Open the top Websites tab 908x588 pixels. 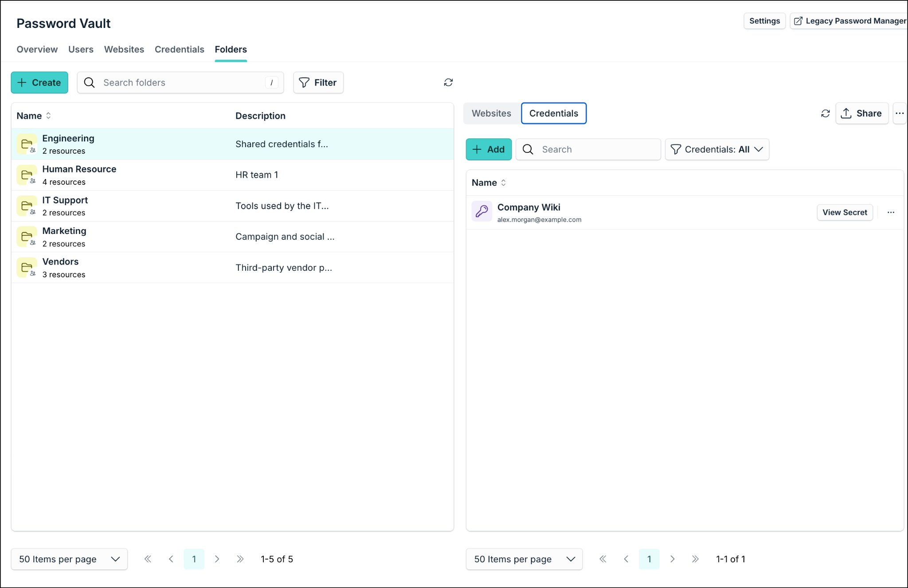pyautogui.click(x=124, y=49)
